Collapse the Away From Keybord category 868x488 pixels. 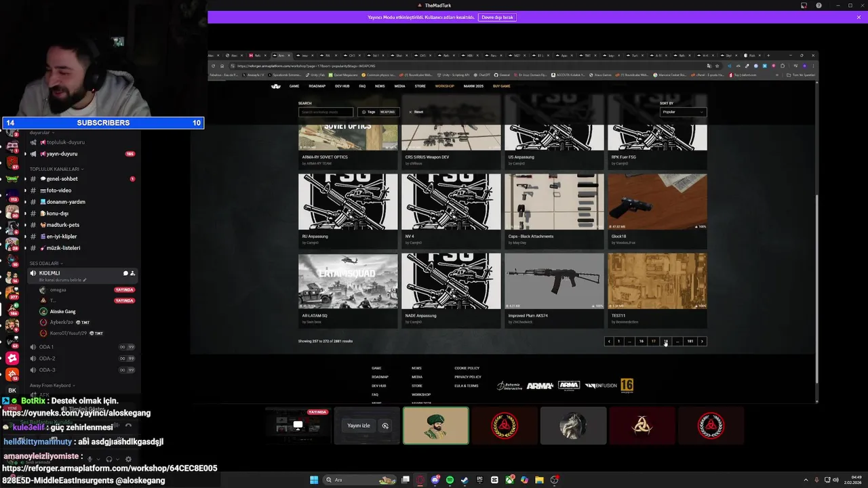52,386
